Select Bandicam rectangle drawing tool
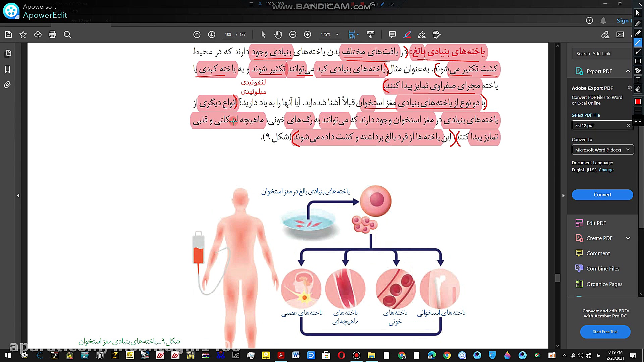Image resolution: width=644 pixels, height=362 pixels. coord(638,61)
